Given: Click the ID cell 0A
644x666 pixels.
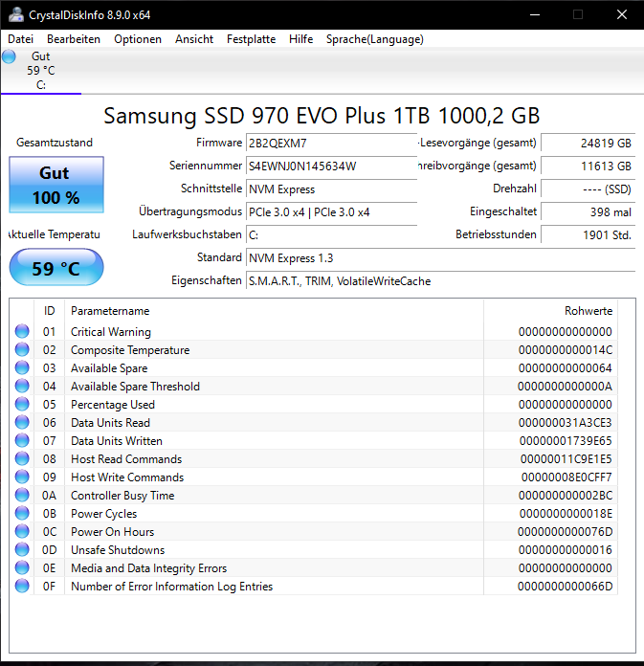Looking at the screenshot, I should tap(49, 496).
